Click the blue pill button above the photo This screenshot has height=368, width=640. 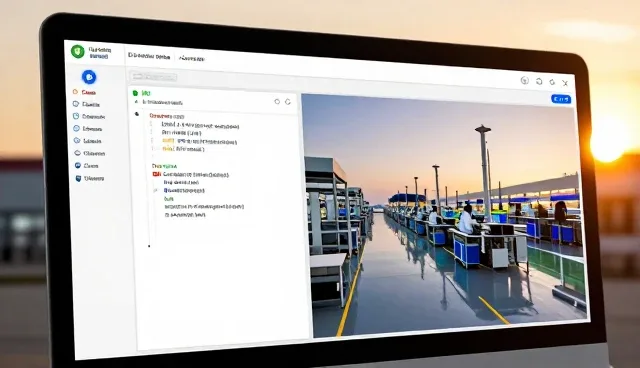tap(561, 99)
